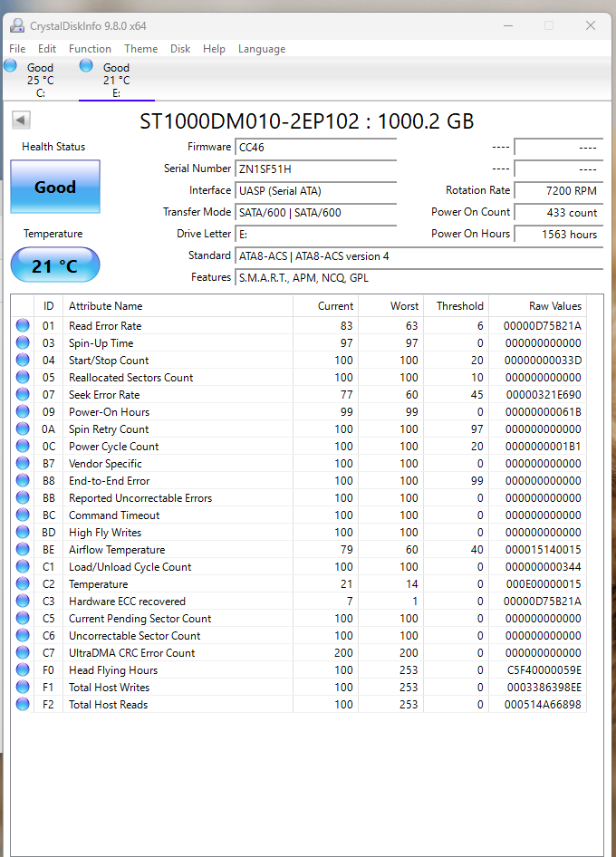Click the Good health status button
Image resolution: width=616 pixels, height=857 pixels.
[x=55, y=187]
